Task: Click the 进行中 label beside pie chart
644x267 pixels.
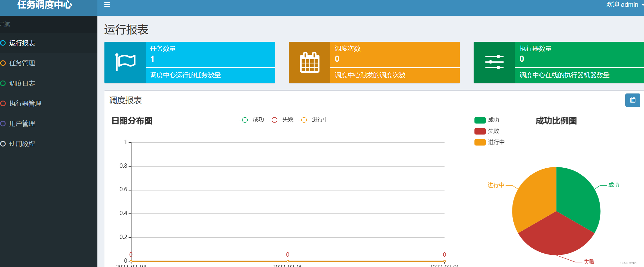Action: click(x=496, y=185)
